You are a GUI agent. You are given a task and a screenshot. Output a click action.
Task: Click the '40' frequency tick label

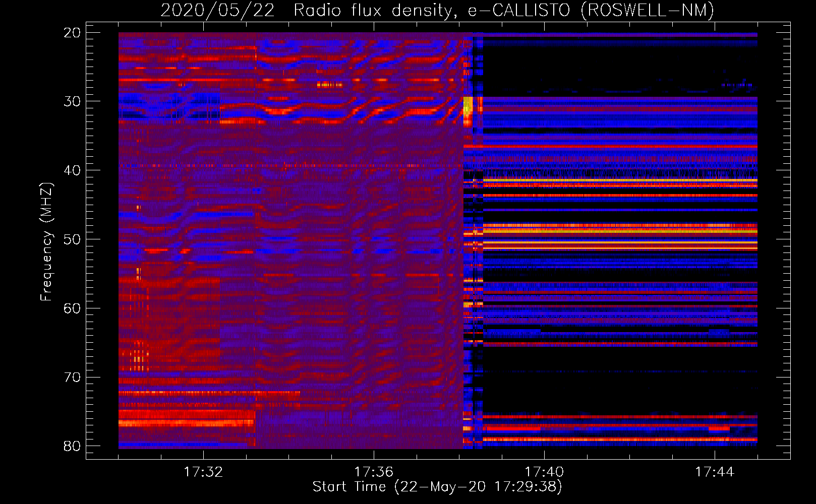(72, 170)
